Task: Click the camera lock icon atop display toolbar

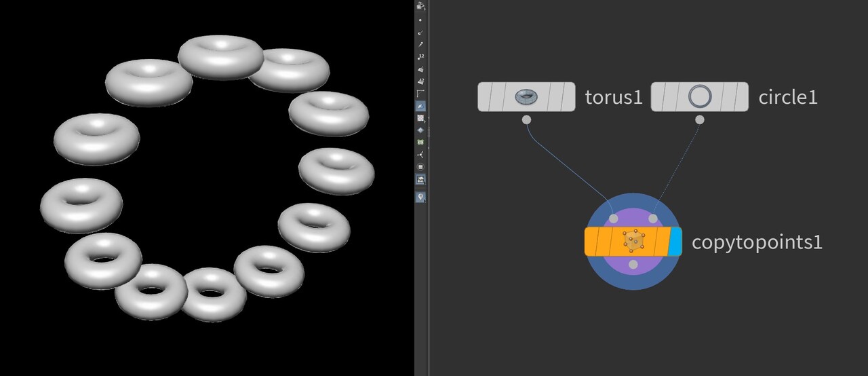Action: [420, 6]
